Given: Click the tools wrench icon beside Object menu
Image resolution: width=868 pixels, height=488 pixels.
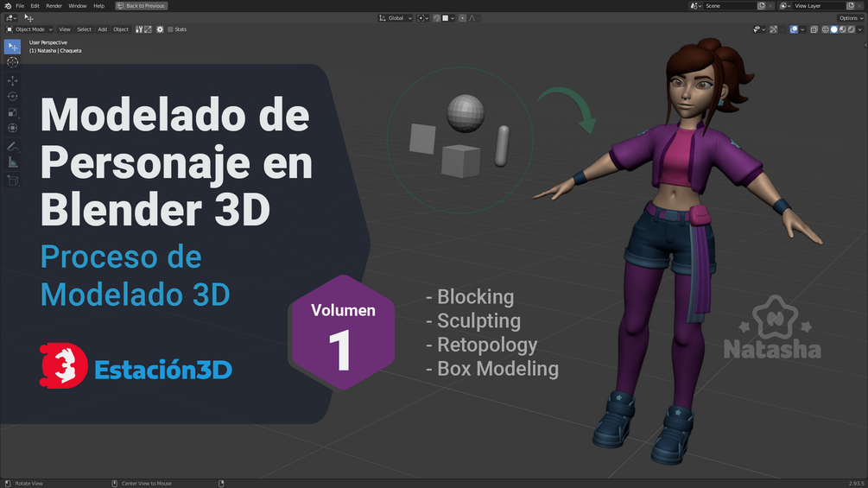Looking at the screenshot, I should pos(139,29).
